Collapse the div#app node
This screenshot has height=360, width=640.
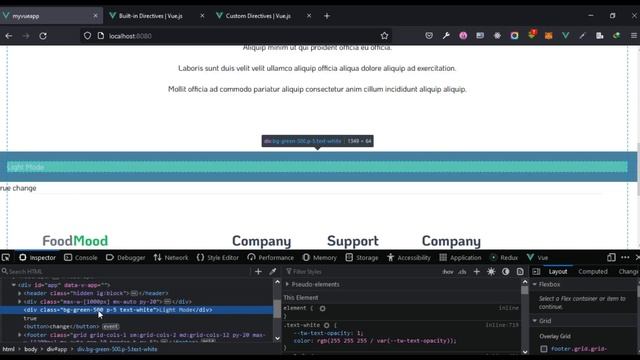pyautogui.click(x=14, y=285)
